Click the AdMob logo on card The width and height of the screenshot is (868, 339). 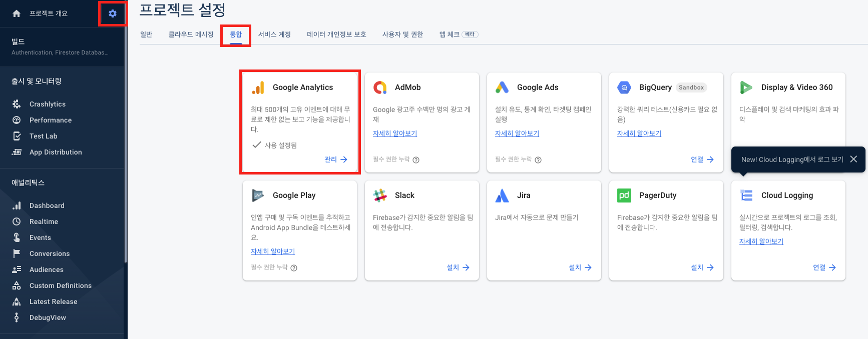380,87
